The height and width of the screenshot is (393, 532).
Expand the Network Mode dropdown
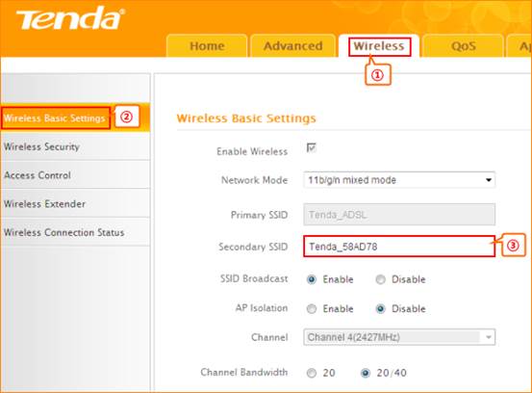tap(399, 180)
